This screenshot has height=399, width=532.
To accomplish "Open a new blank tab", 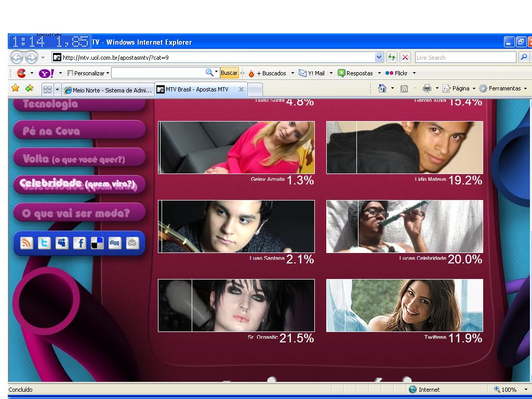I will [255, 90].
